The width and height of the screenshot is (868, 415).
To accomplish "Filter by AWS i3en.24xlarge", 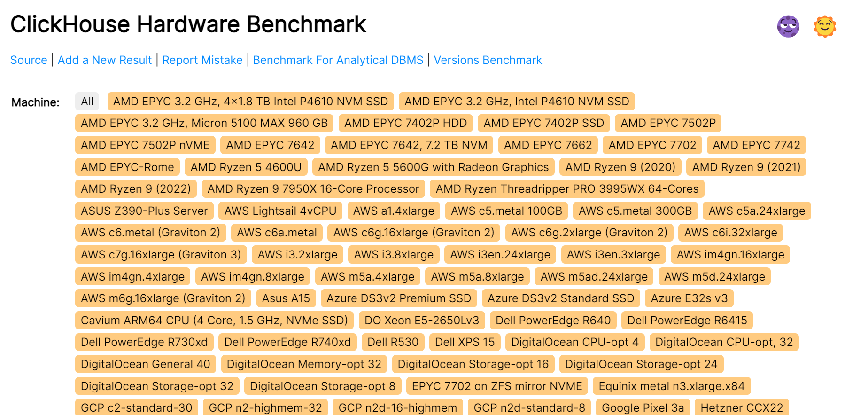I will click(x=500, y=255).
